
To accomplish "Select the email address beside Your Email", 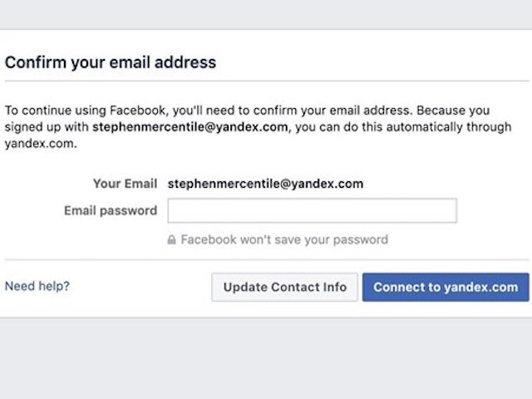I will 265,184.
